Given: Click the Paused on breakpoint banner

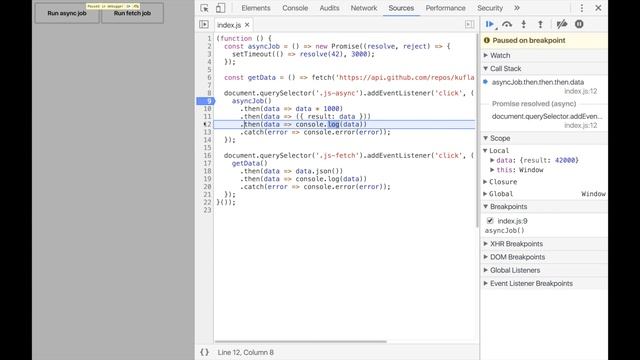Looking at the screenshot, I should 544,40.
